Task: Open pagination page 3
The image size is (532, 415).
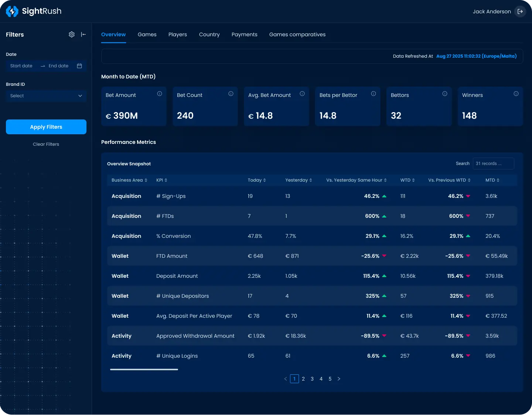Action: 312,379
